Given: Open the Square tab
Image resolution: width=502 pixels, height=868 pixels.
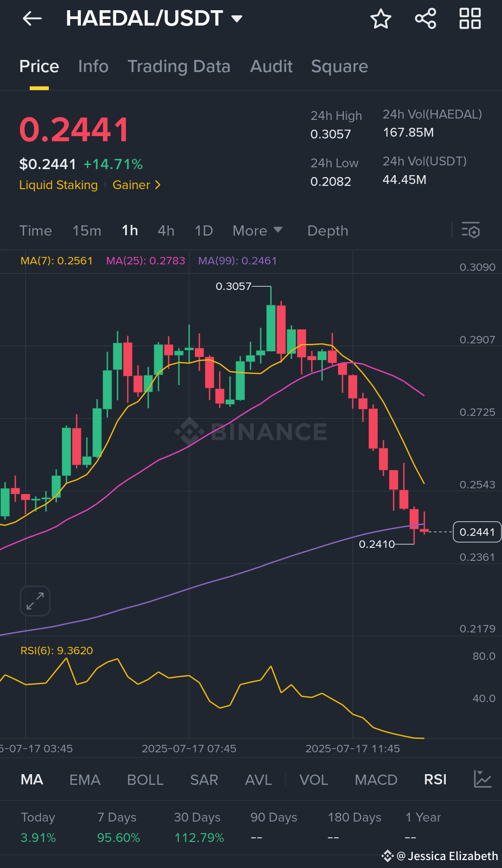Looking at the screenshot, I should coord(339,66).
